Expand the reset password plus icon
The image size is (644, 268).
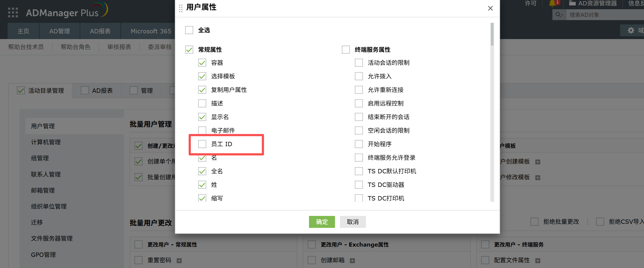coord(179,261)
